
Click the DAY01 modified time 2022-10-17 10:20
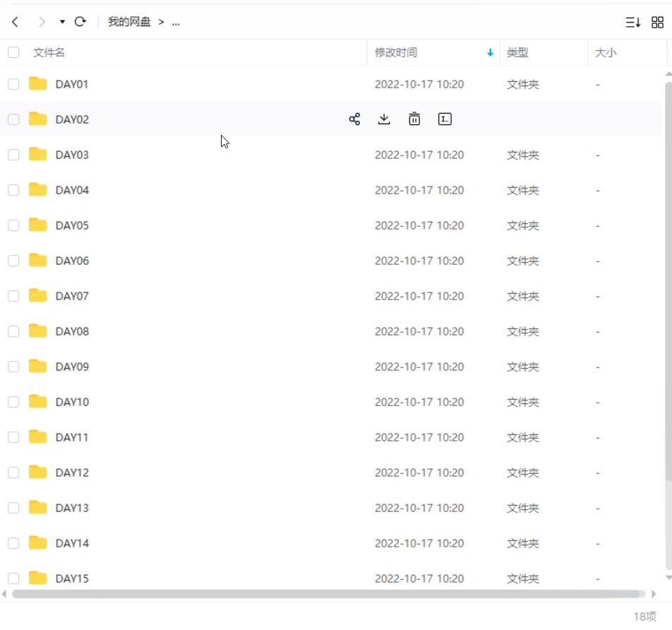[x=419, y=85]
